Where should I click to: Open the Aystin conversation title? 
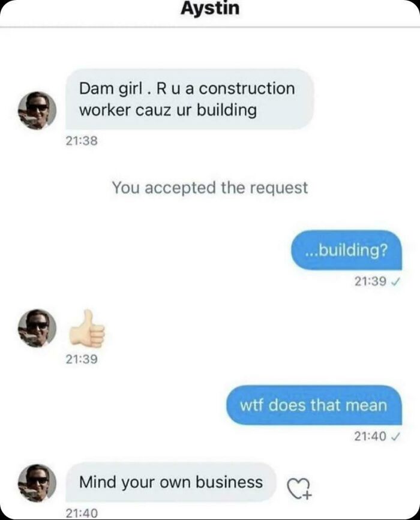point(210,8)
